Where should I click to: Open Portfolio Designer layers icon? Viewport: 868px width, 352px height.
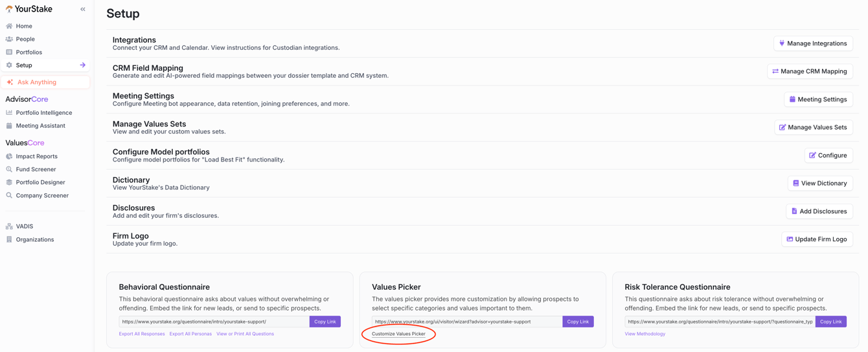coord(9,182)
